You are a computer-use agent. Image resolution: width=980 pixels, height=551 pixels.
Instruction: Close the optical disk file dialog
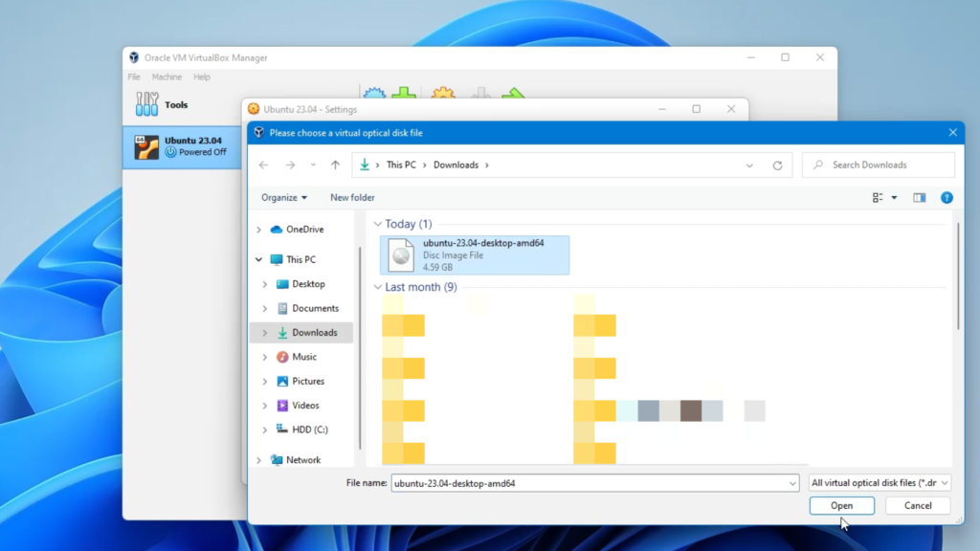tap(952, 132)
